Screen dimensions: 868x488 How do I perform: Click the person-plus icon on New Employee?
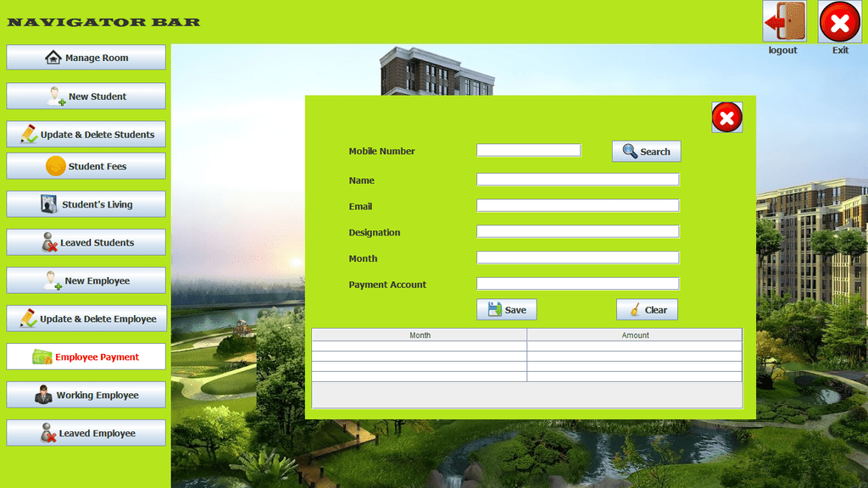point(52,280)
